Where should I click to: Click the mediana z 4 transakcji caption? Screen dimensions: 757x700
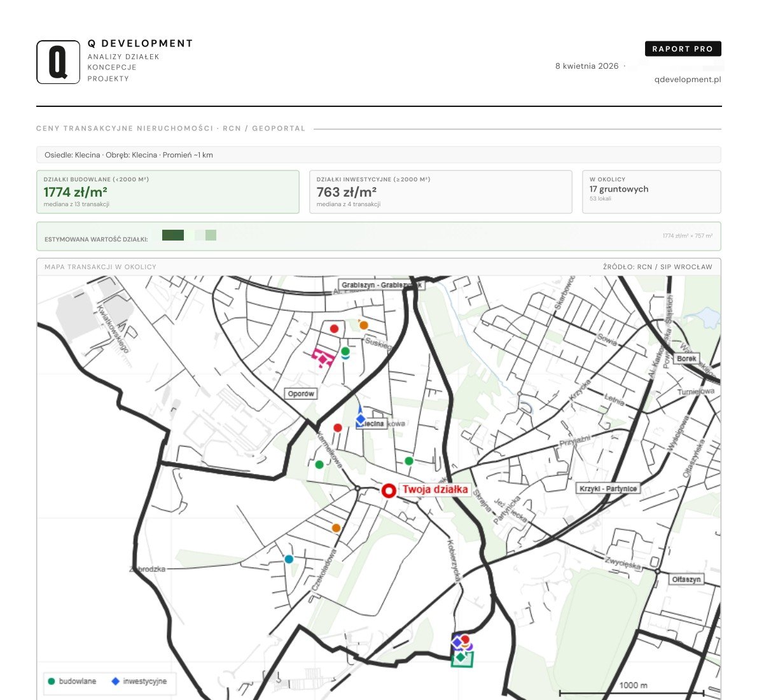(x=349, y=204)
